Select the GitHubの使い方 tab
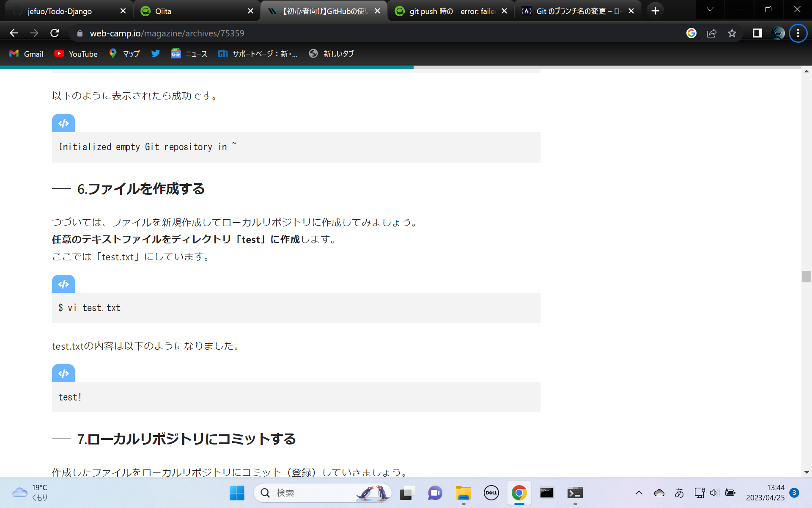 (x=324, y=11)
